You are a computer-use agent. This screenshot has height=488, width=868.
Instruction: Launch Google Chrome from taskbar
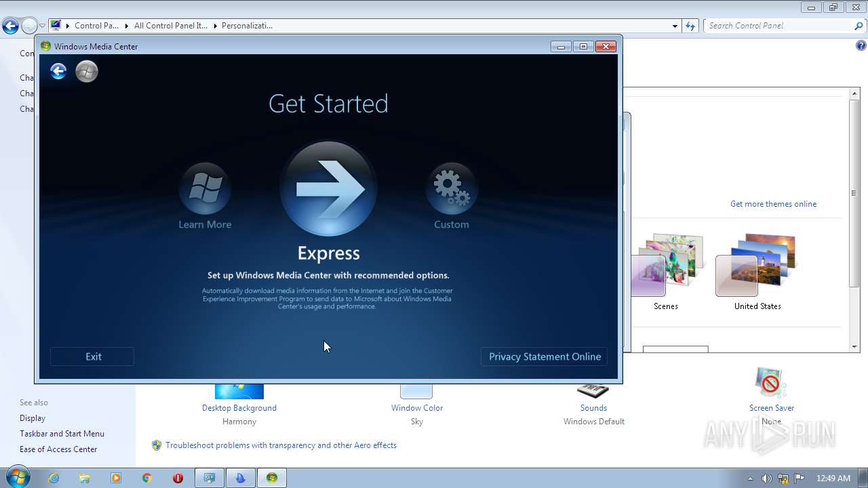tap(147, 478)
